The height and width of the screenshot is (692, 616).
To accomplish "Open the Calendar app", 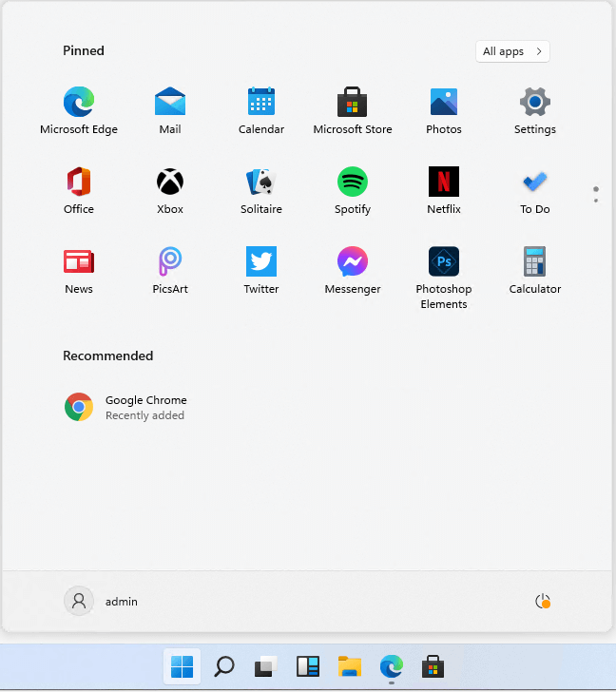I will tap(261, 110).
